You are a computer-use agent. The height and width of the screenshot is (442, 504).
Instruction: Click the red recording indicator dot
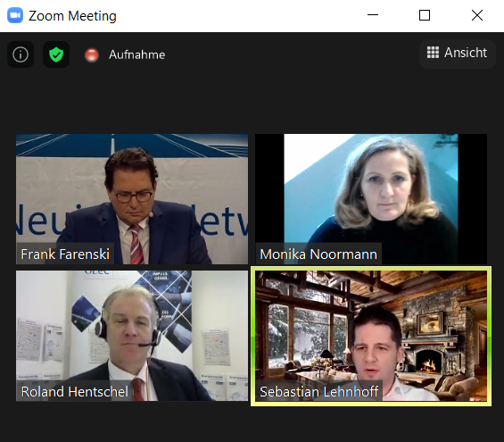click(x=92, y=54)
